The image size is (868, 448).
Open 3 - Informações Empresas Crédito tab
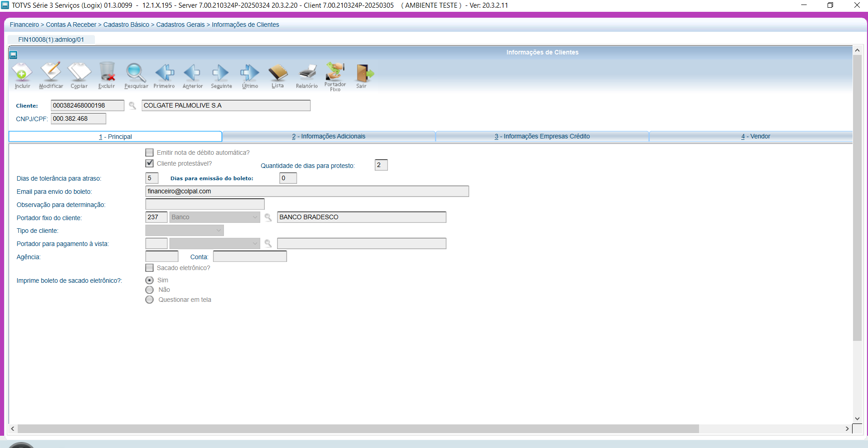[x=542, y=136]
